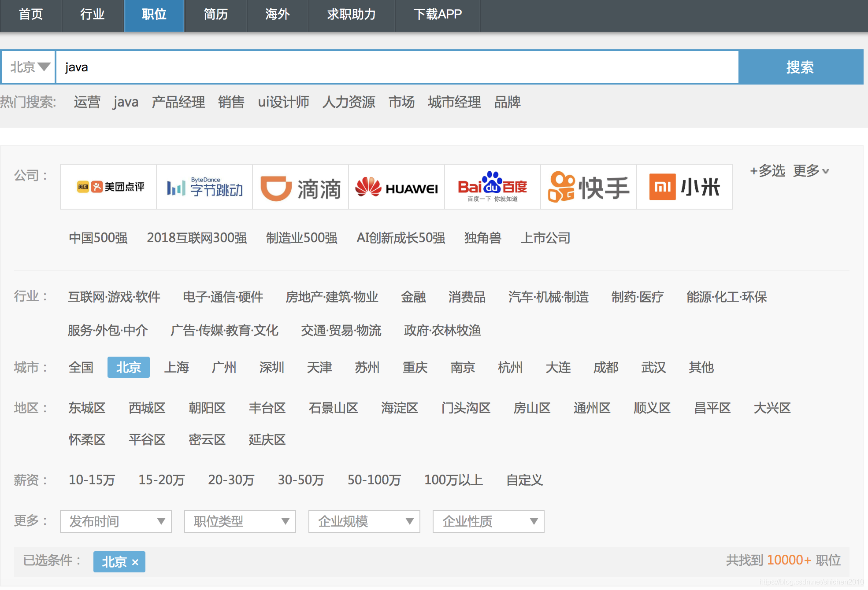
Task: Filter by district 朝阳区
Action: [x=207, y=408]
